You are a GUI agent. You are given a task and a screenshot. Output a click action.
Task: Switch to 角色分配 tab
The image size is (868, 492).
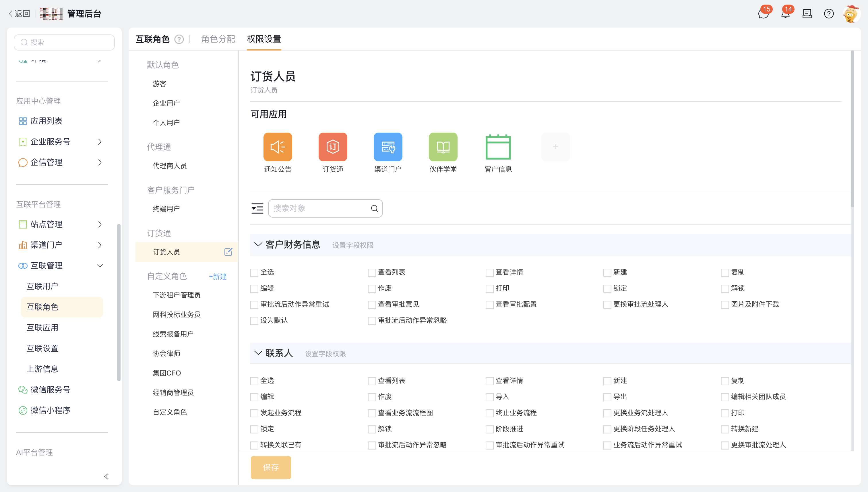218,39
